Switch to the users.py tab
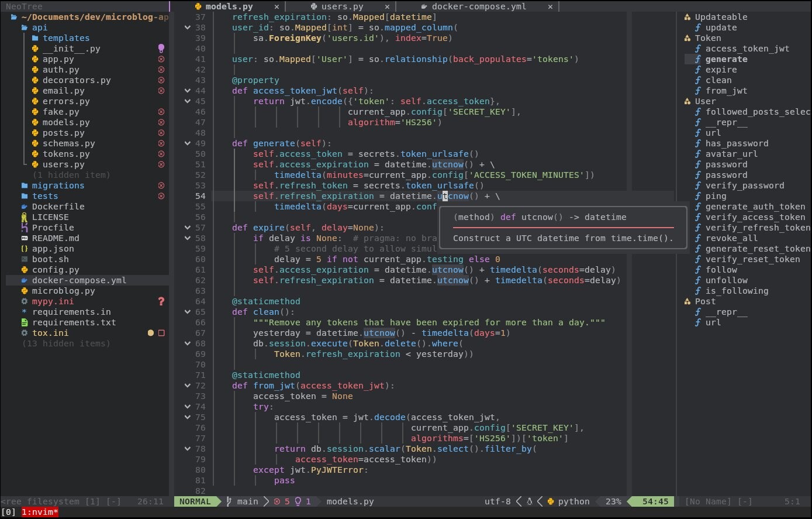Screen dimensions: 812x519 coord(343,6)
